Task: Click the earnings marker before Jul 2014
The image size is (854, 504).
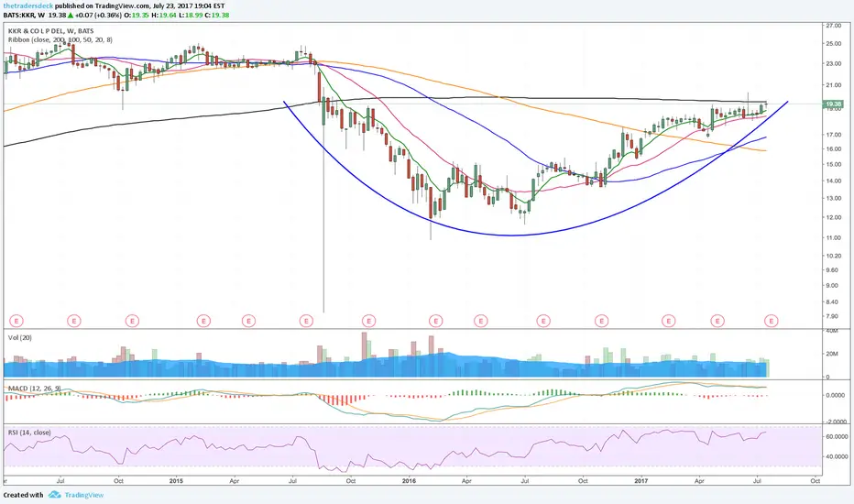Action: (x=16, y=321)
